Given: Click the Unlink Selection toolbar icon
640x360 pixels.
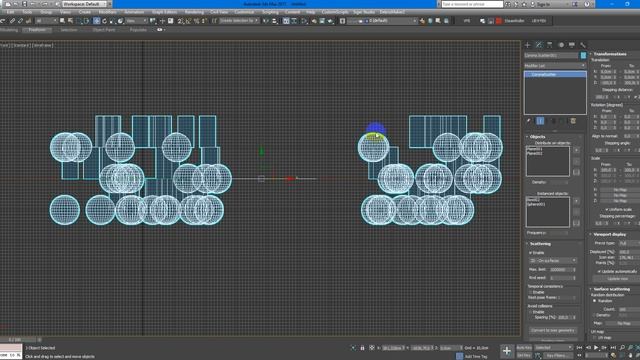Looking at the screenshot, I should click(x=20, y=21).
